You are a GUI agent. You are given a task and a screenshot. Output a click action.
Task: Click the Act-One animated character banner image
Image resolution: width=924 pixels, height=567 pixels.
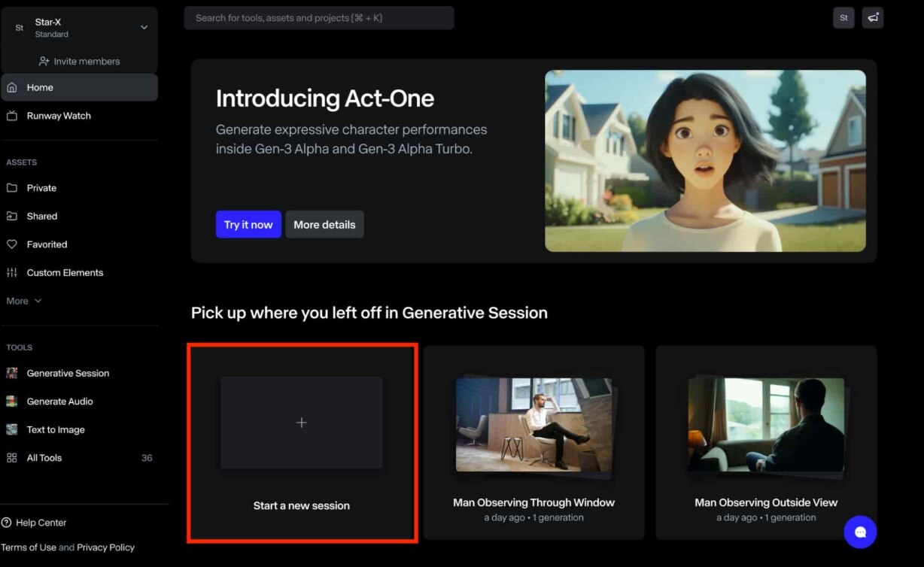pos(705,161)
